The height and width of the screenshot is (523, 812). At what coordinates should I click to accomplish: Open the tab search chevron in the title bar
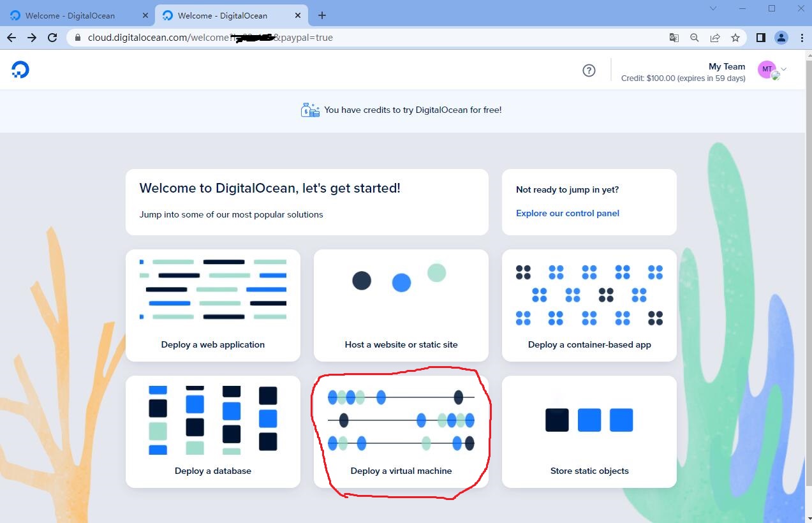(713, 8)
